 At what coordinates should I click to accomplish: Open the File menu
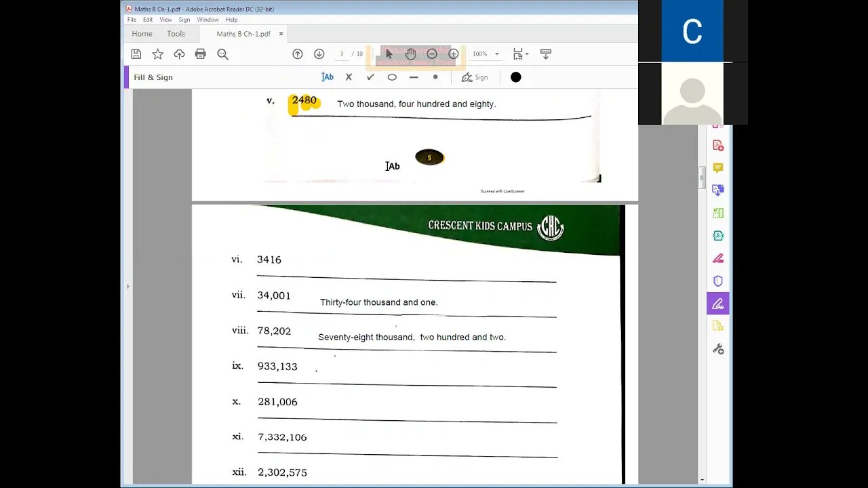pyautogui.click(x=132, y=20)
